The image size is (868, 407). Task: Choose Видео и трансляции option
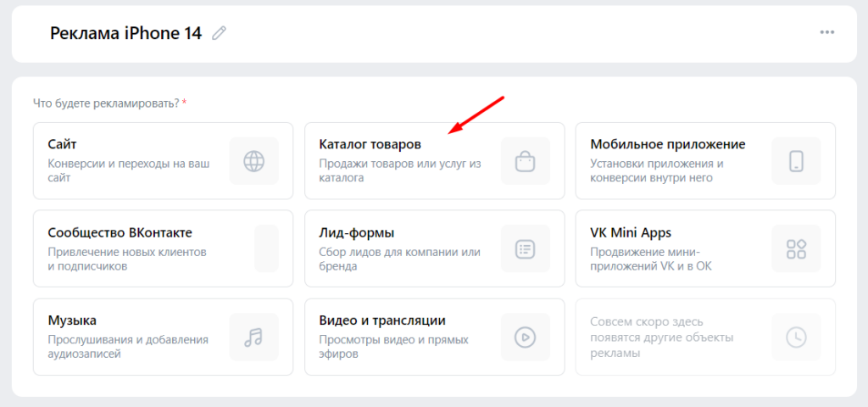coord(435,337)
